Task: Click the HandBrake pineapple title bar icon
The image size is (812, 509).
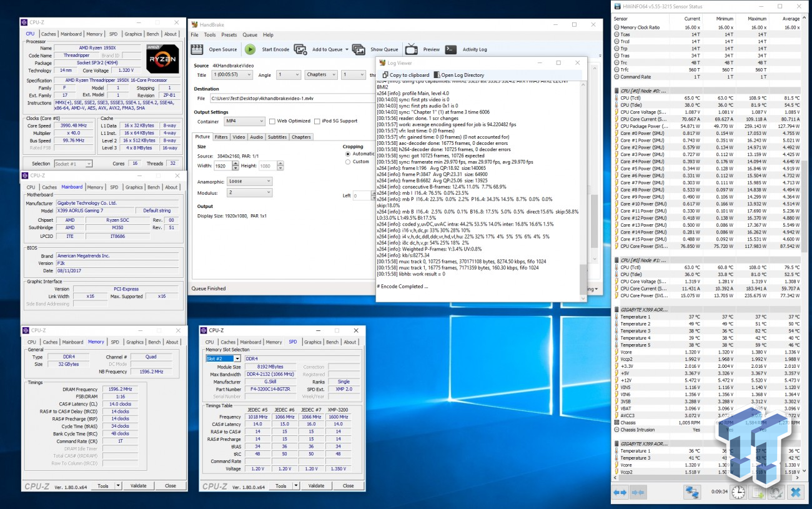Action: pos(195,24)
